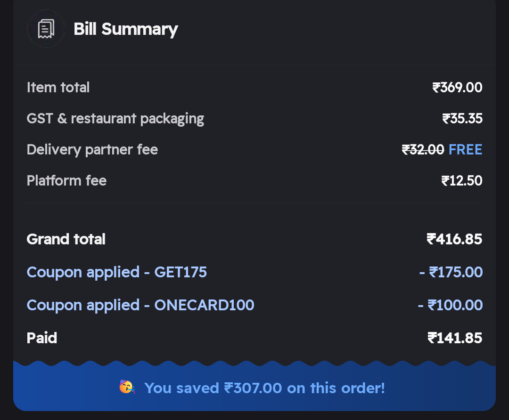Click the Delivery partner fee label

coord(92,150)
